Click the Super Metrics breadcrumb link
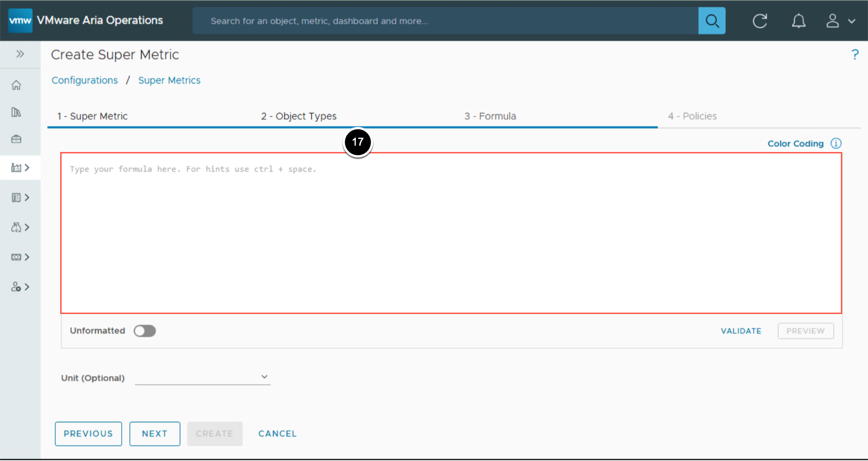The width and height of the screenshot is (868, 461). 169,80
